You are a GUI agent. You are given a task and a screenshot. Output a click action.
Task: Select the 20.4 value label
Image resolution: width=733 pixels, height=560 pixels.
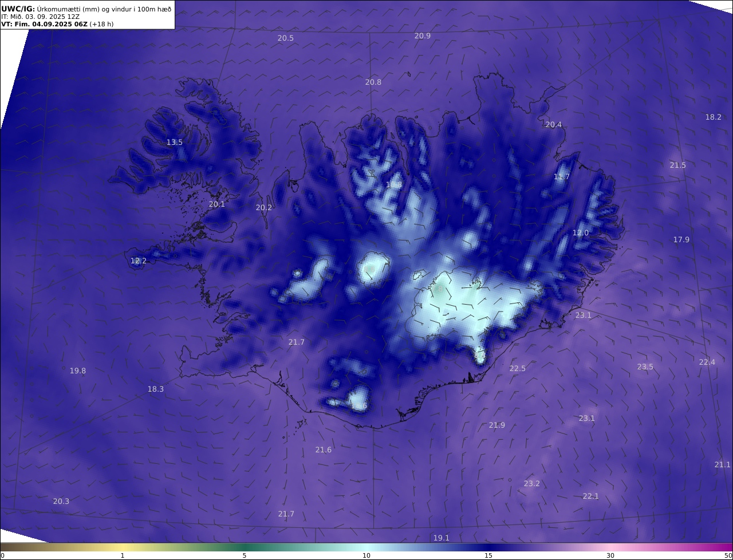554,125
